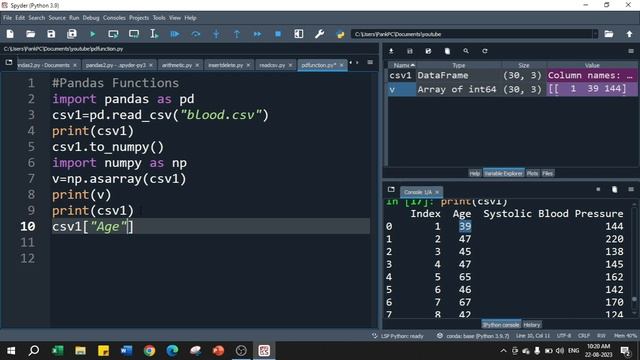Open a file with the folder icon

[x=31, y=34]
